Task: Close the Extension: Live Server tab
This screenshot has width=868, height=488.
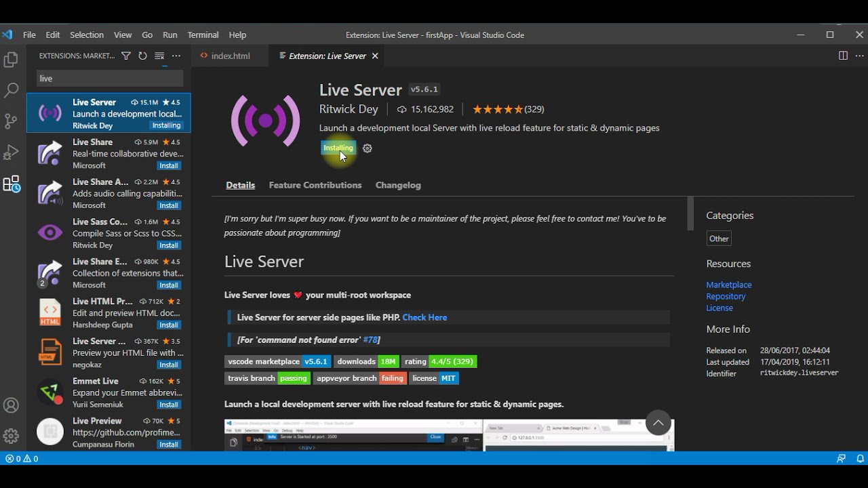Action: 374,56
